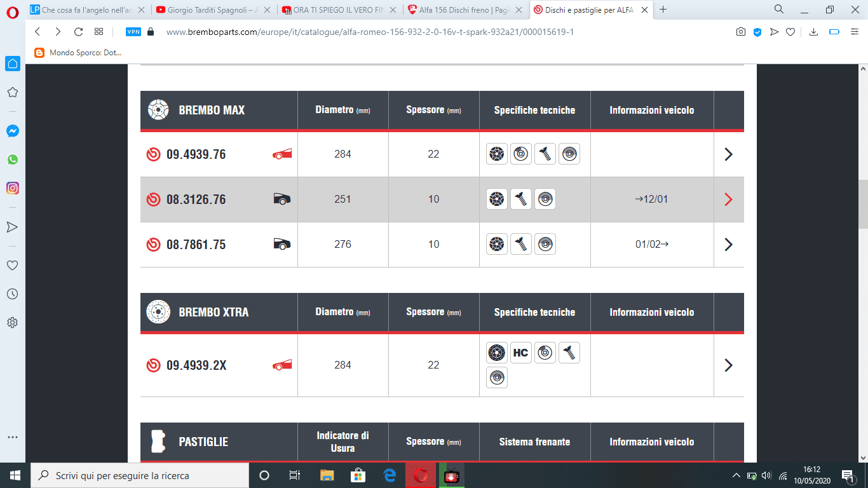Open the sidebar three-dots setup menu
This screenshot has width=868, height=488.
coord(12,437)
